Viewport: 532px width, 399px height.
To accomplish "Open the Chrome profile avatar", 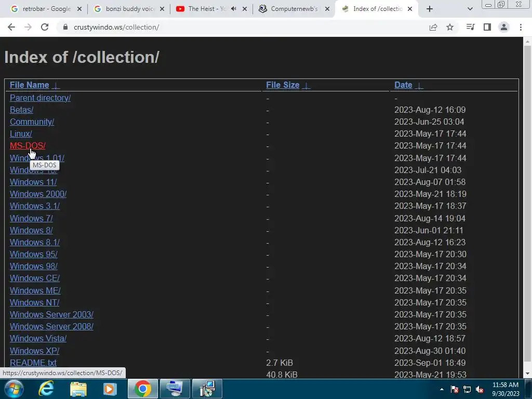I will tap(504, 27).
